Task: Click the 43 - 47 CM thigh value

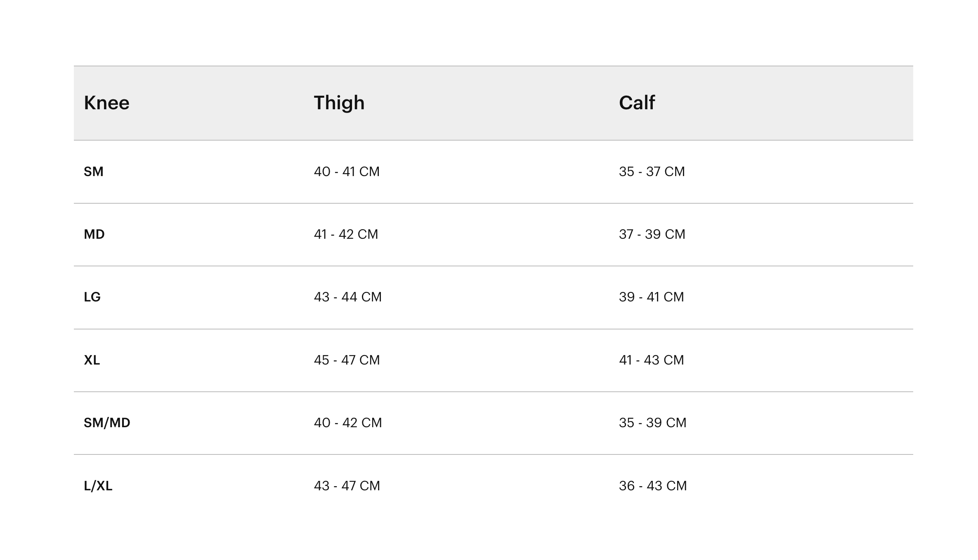Action: [347, 486]
